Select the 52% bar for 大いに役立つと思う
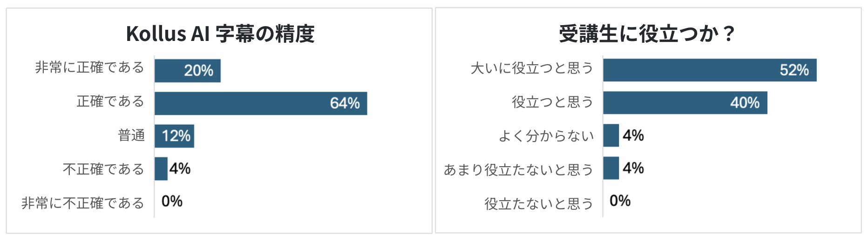Image resolution: width=868 pixels, height=242 pixels. click(710, 70)
